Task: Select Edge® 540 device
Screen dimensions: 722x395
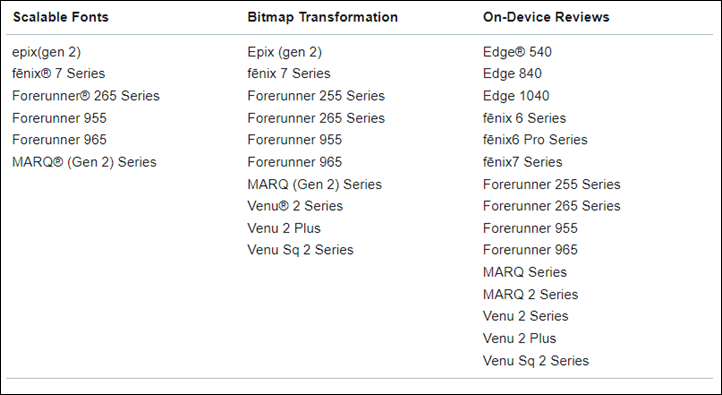Action: (517, 52)
